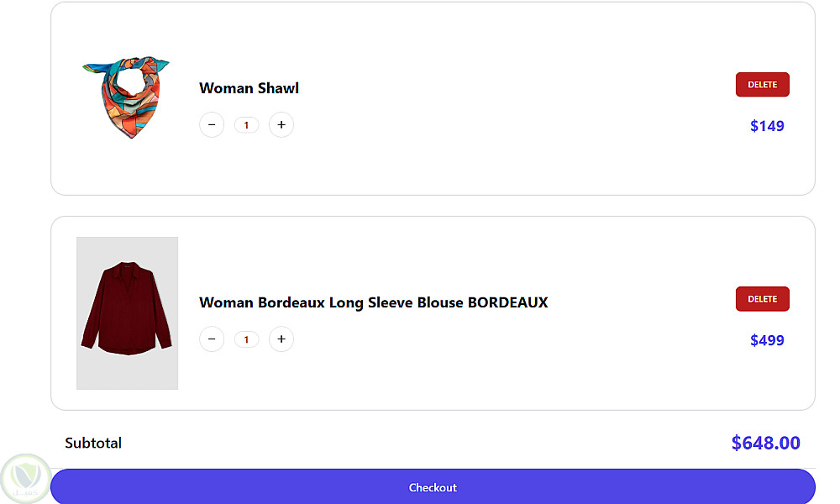Click plus icon for Bordeaux Blouse

(281, 339)
